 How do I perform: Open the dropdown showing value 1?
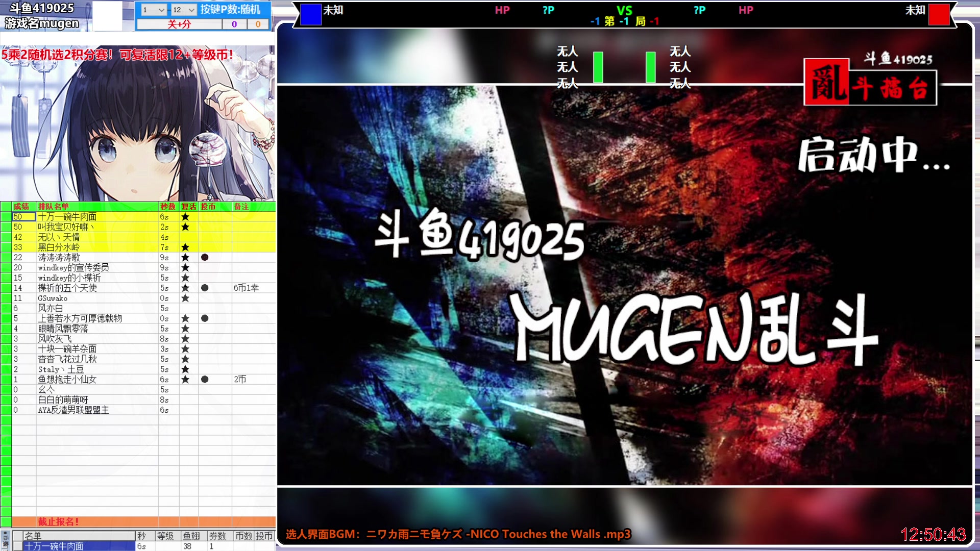click(x=154, y=10)
